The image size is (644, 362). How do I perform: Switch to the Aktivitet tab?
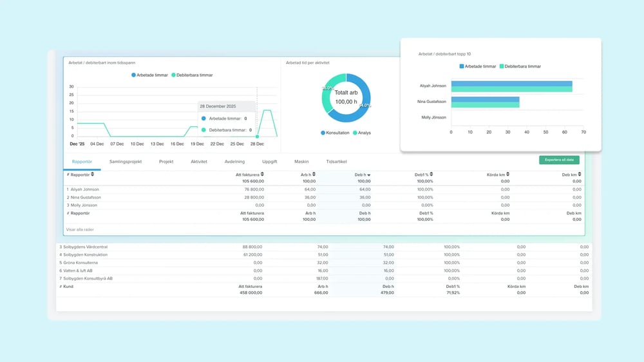click(199, 162)
